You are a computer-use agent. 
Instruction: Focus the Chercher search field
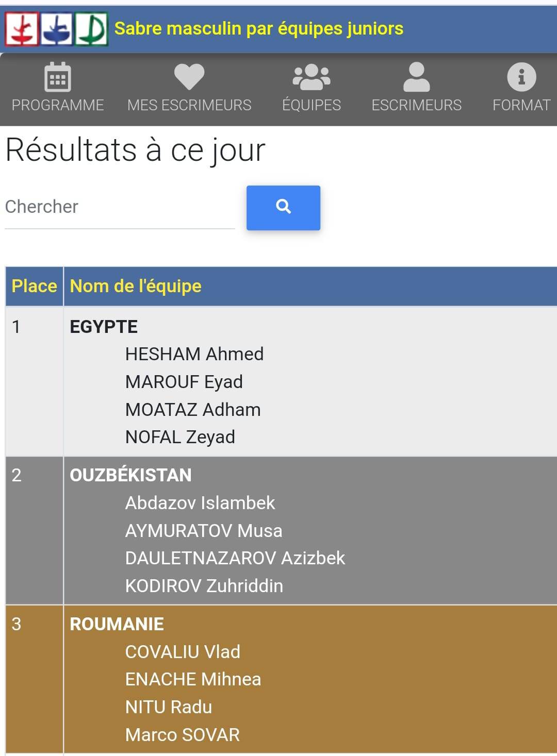pos(120,207)
